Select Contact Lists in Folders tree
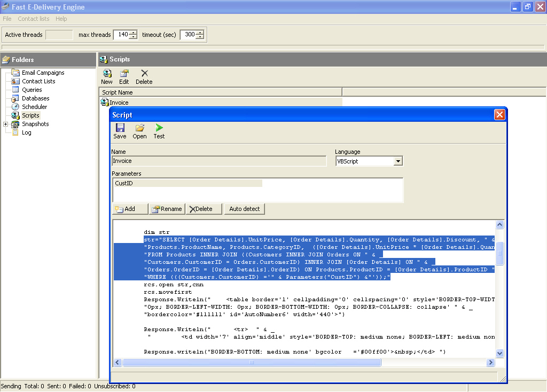 (x=38, y=81)
